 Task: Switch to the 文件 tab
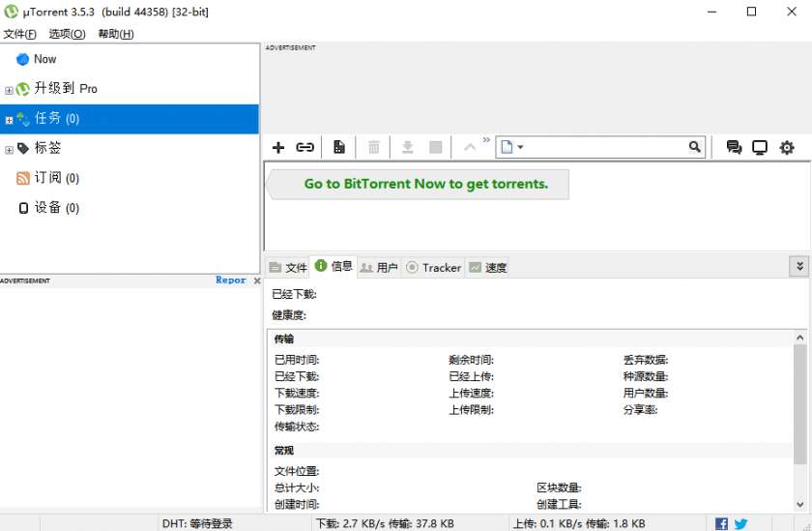pos(288,267)
